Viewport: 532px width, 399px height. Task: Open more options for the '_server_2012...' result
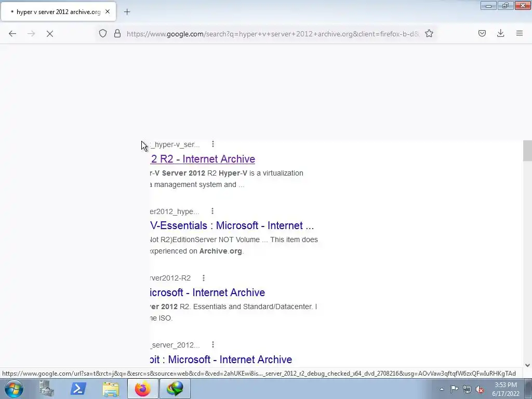tap(212, 345)
